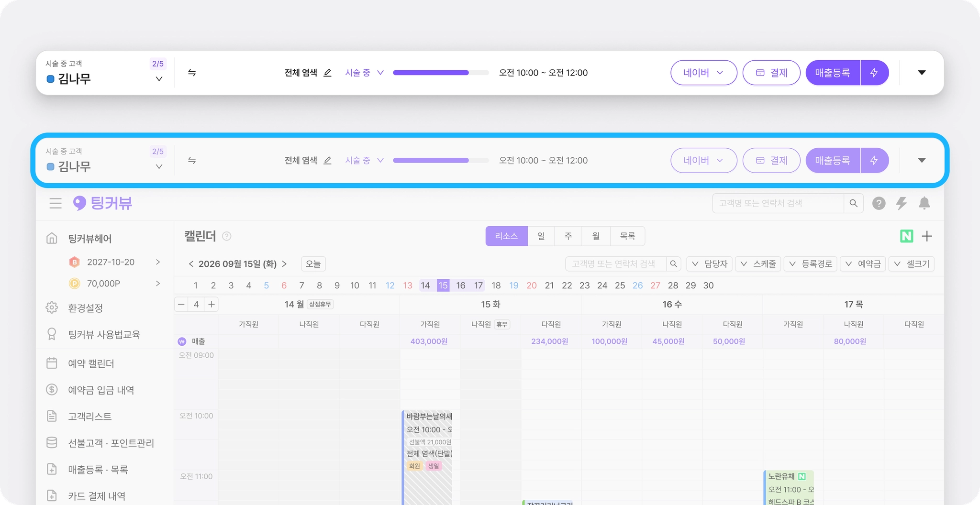Open the 예약금 filter dropdown
The width and height of the screenshot is (980, 505).
(863, 264)
